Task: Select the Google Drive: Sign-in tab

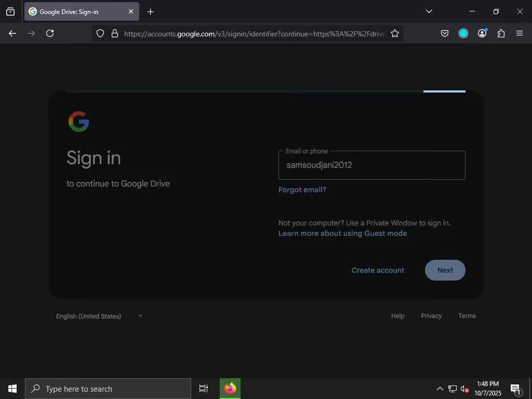Action: click(82, 11)
